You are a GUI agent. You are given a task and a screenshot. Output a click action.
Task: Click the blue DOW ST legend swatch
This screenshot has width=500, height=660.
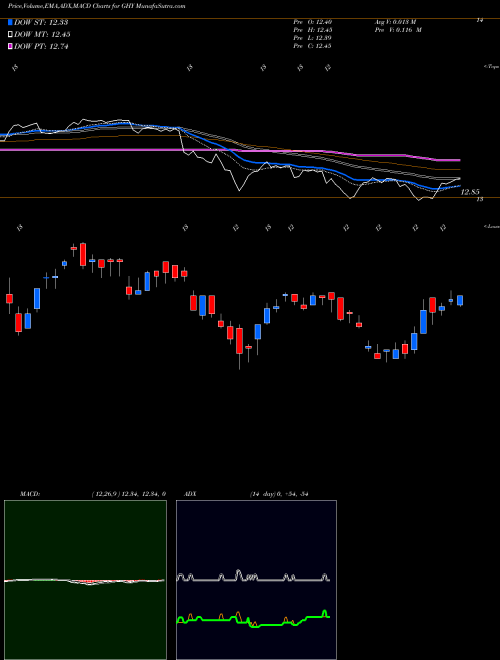pos(11,22)
